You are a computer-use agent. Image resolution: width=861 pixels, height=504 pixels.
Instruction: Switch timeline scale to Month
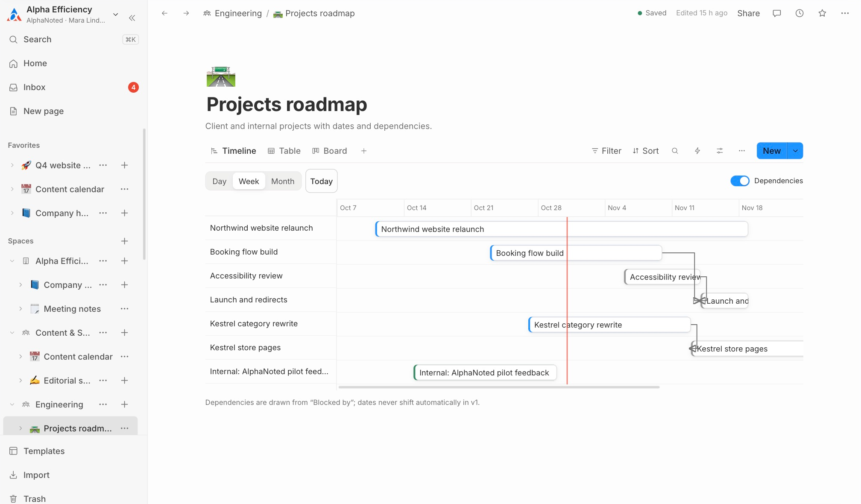(283, 181)
